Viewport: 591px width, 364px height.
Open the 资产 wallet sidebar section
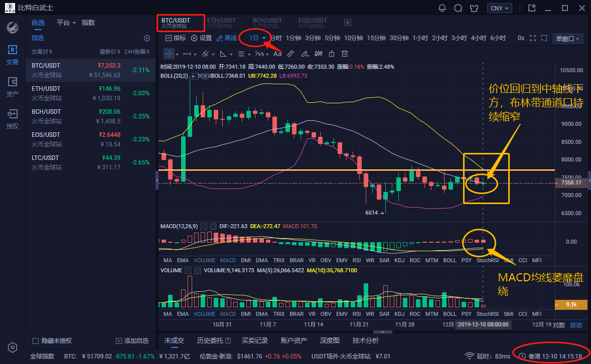click(x=12, y=87)
